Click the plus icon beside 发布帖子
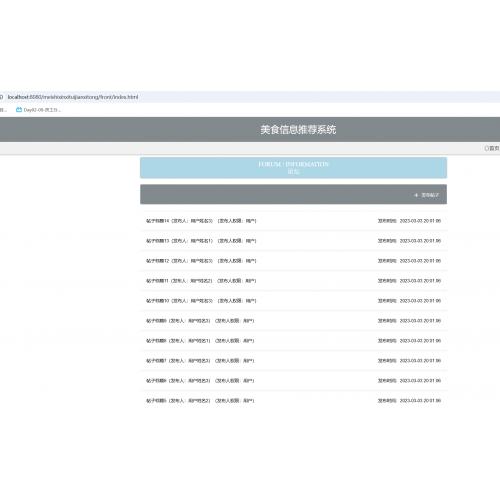Viewport: 500px width, 500px height. [416, 195]
